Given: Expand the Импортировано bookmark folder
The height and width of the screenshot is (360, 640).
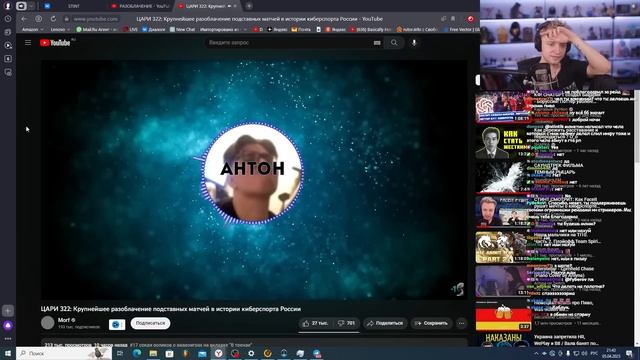Looking at the screenshot, I should [x=223, y=29].
